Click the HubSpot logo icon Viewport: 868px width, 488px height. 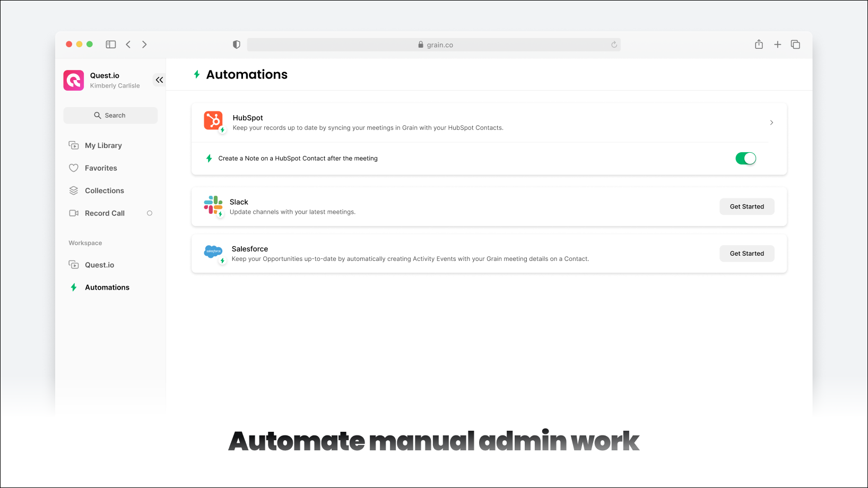pyautogui.click(x=213, y=120)
